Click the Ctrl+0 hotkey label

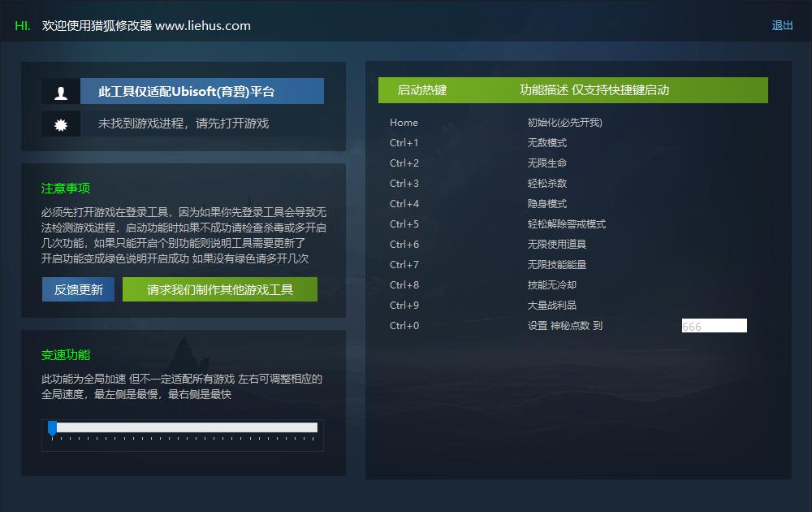click(404, 325)
